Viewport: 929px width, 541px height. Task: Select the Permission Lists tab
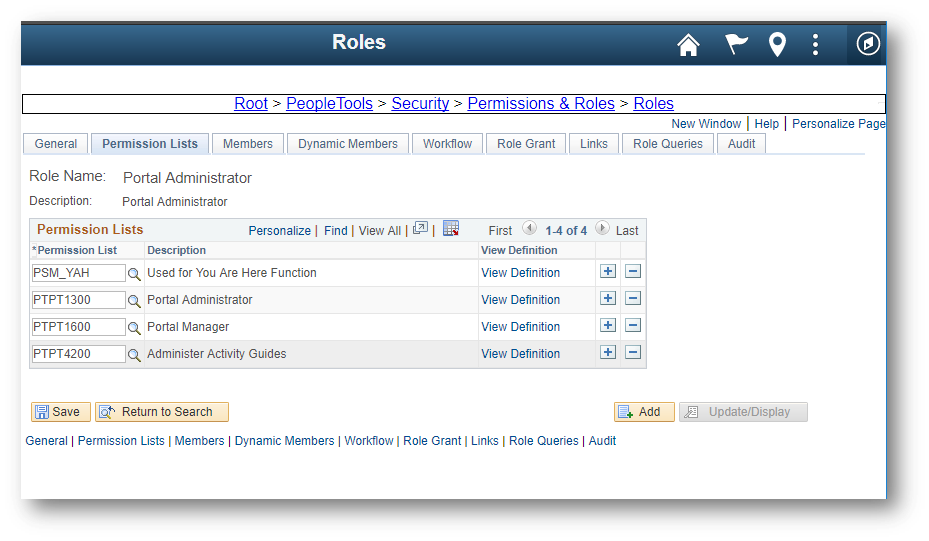(150, 144)
